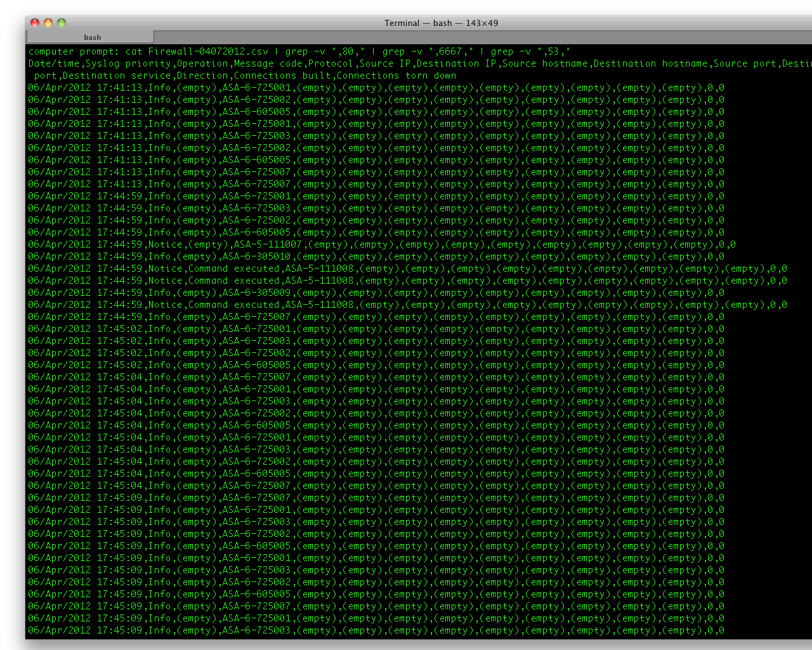The height and width of the screenshot is (650, 812).
Task: Click the 'Destination IP' header field
Action: pos(457,63)
